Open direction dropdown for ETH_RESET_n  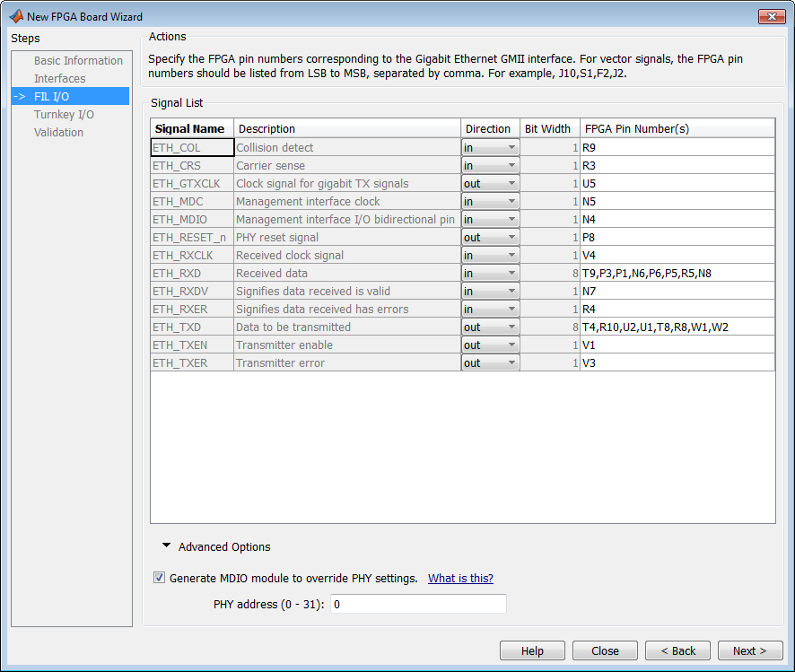click(x=490, y=237)
